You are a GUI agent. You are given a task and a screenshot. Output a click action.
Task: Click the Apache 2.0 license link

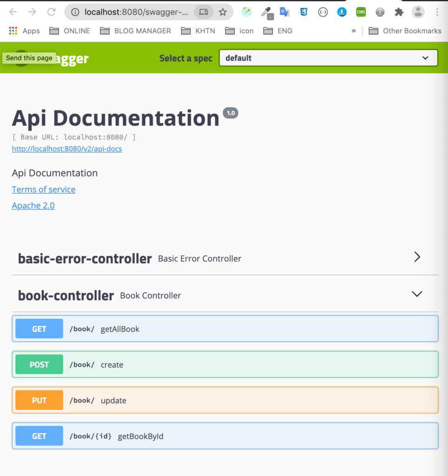pyautogui.click(x=33, y=205)
